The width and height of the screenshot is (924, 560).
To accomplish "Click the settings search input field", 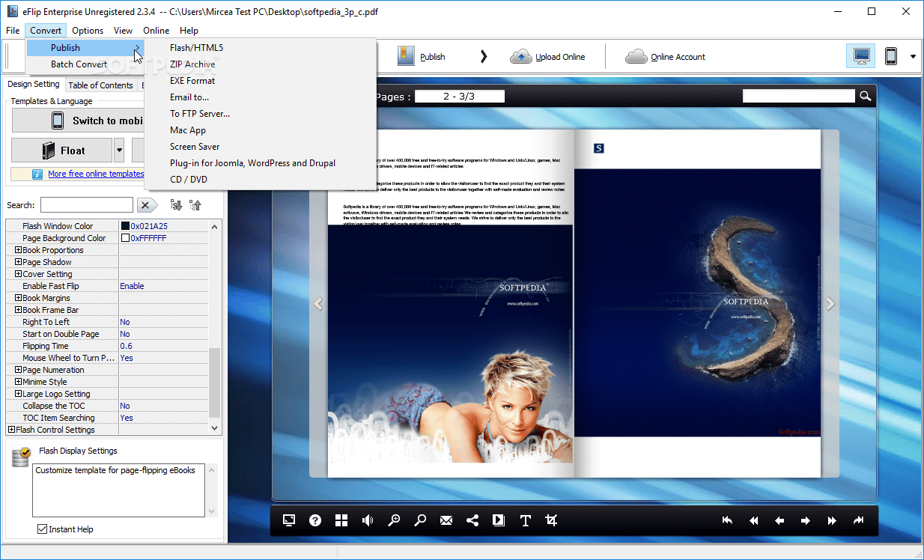I will tap(87, 205).
